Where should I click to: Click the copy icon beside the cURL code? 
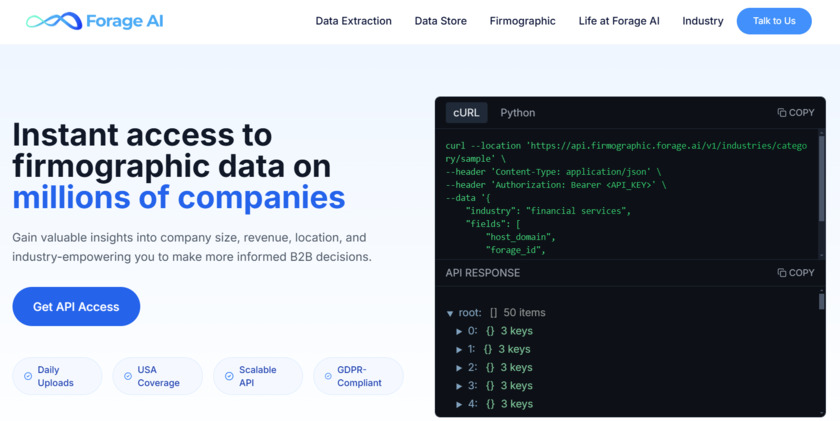(782, 112)
